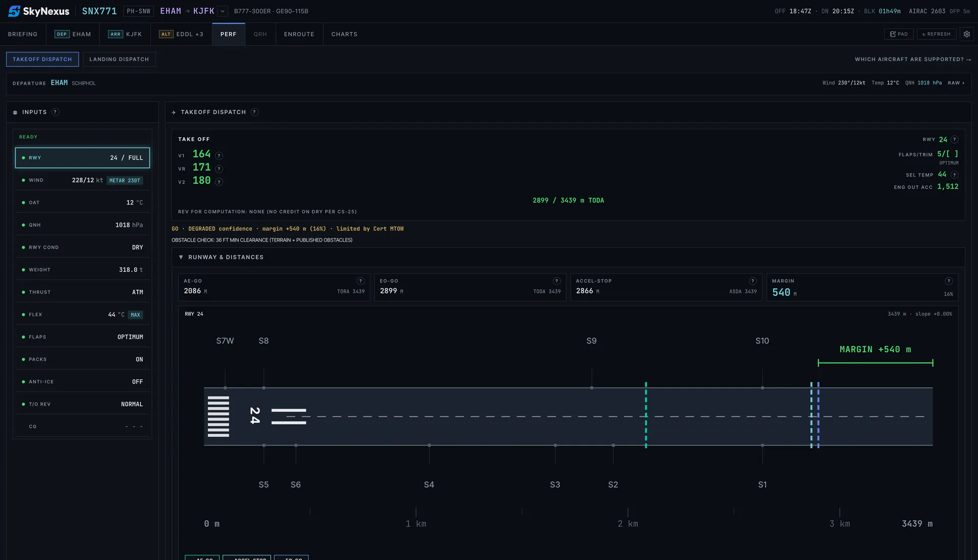978x560 pixels.
Task: Edit the OAT 12 °C field
Action: [83, 203]
